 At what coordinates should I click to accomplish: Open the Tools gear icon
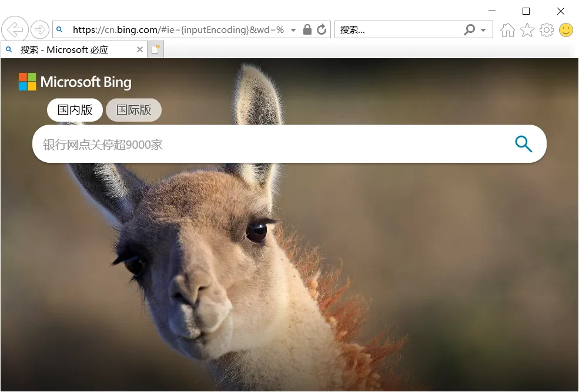click(x=547, y=30)
